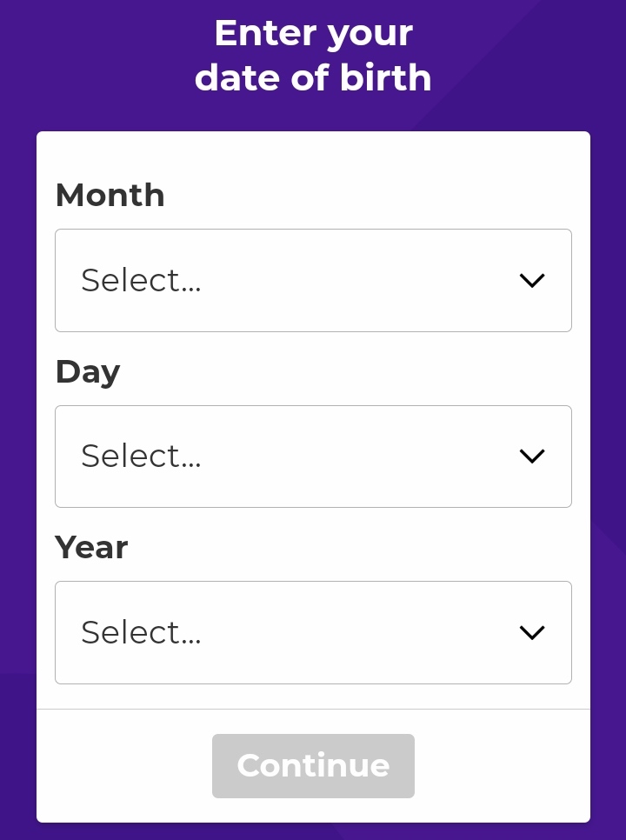626x840 pixels.
Task: Open the Year dropdown selector
Action: pos(313,633)
